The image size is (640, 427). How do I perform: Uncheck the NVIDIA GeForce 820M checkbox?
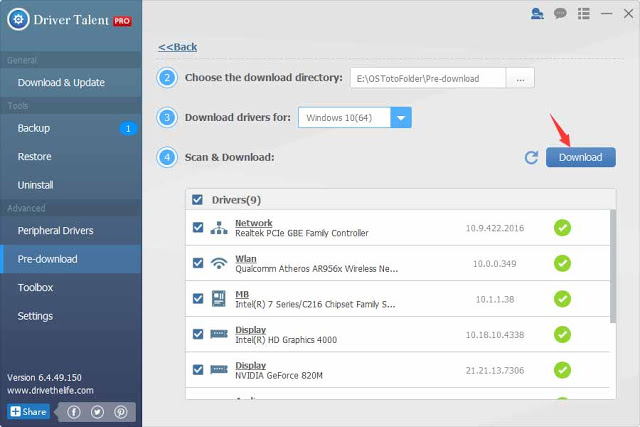tap(198, 369)
